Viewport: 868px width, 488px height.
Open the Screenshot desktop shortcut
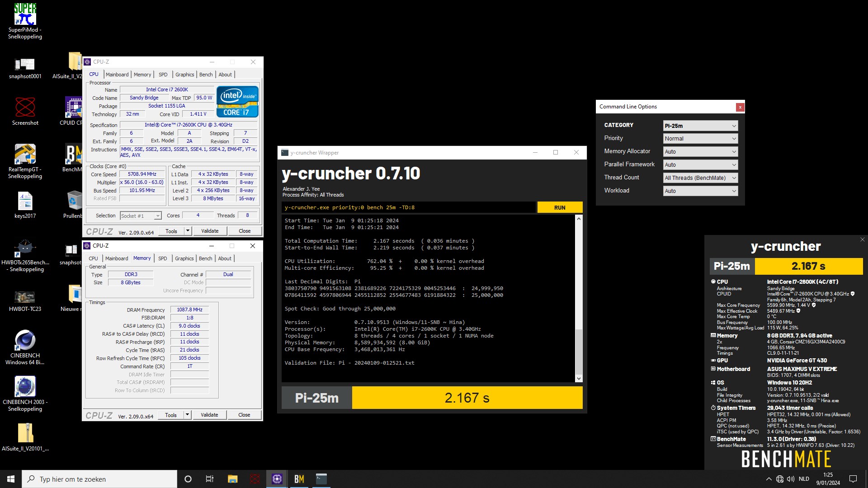point(25,111)
